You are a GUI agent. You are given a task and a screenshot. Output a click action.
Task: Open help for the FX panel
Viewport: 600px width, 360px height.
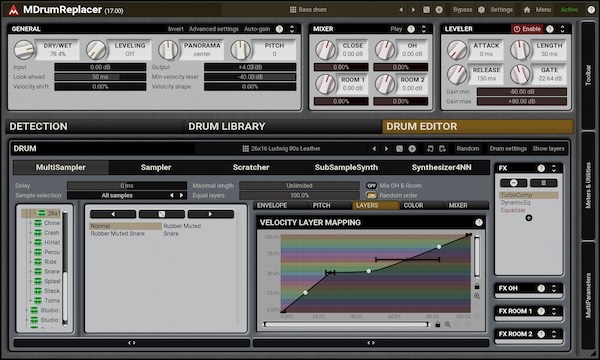point(541,168)
